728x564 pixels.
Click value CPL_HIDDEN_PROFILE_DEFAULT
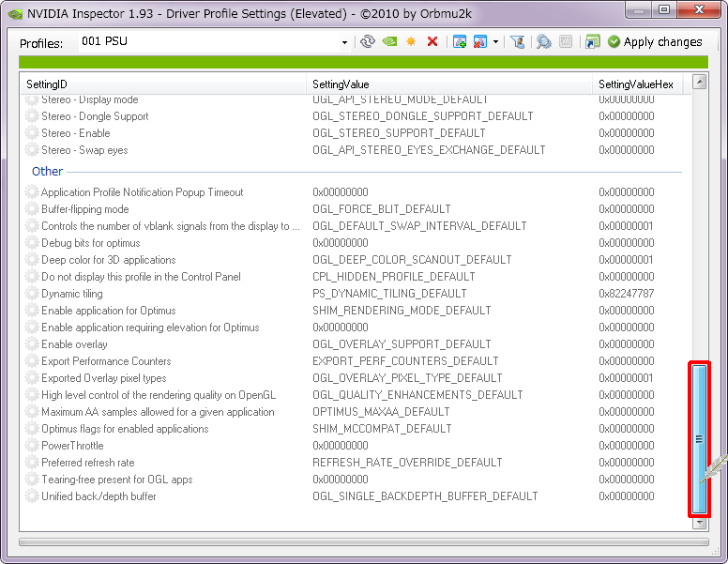(x=394, y=277)
